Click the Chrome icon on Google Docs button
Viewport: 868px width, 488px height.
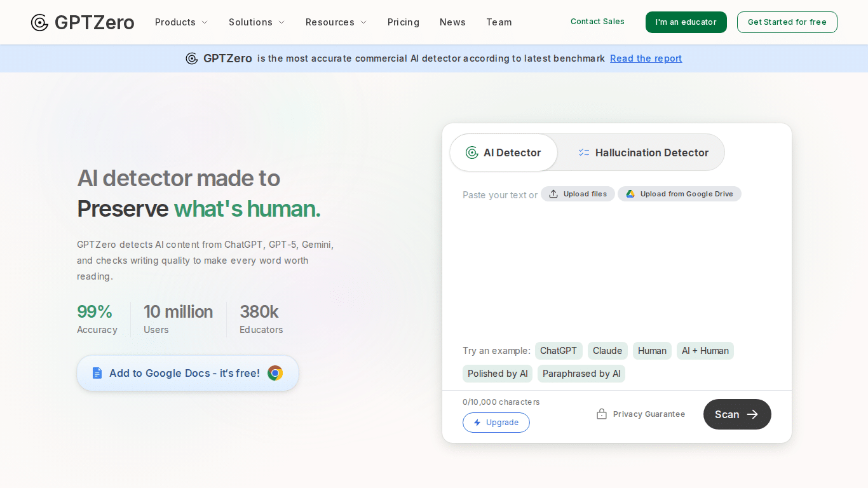pos(275,373)
